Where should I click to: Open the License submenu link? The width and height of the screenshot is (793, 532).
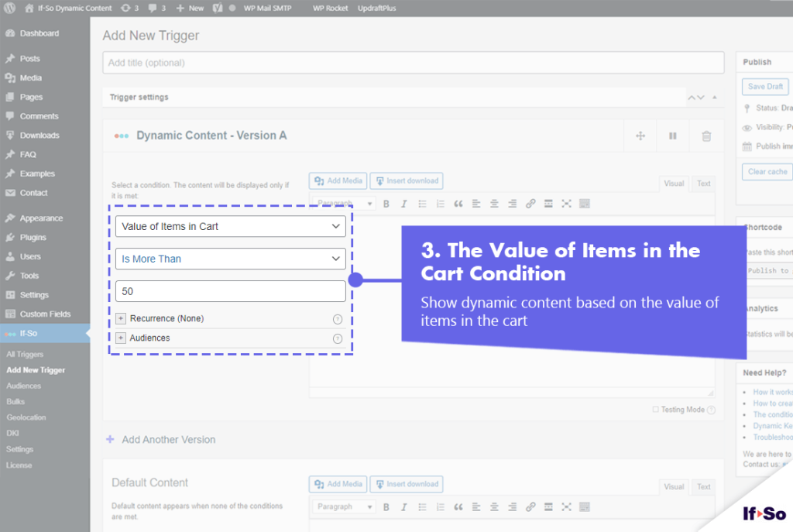19,465
